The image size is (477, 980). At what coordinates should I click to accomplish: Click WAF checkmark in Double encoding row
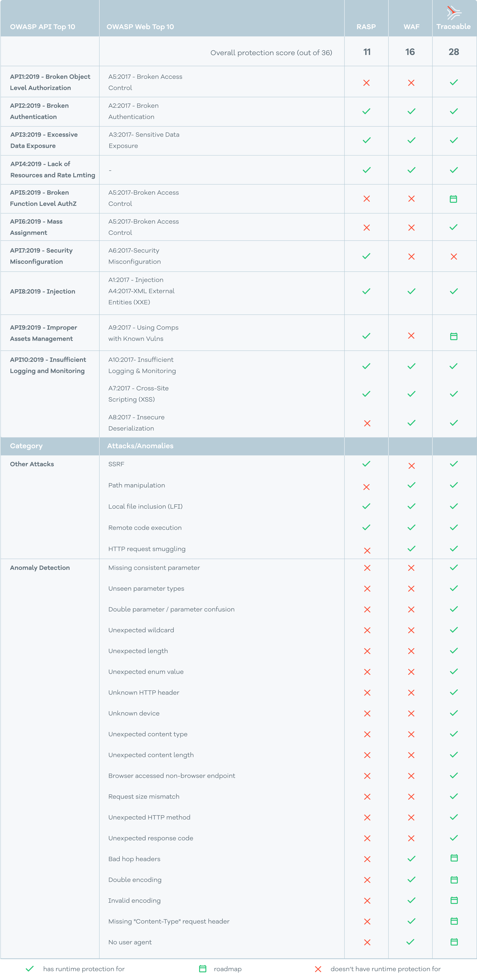[x=411, y=879]
